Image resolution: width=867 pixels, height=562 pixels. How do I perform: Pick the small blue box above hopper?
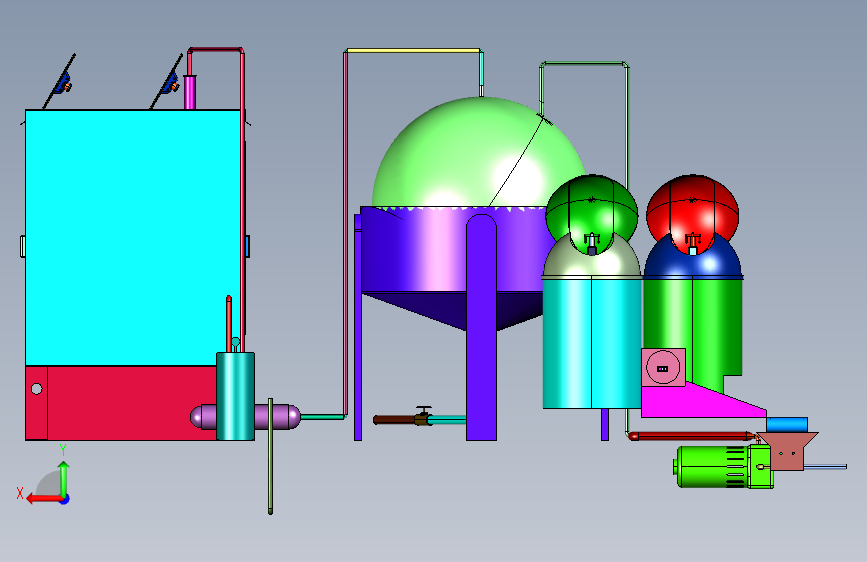(787, 425)
